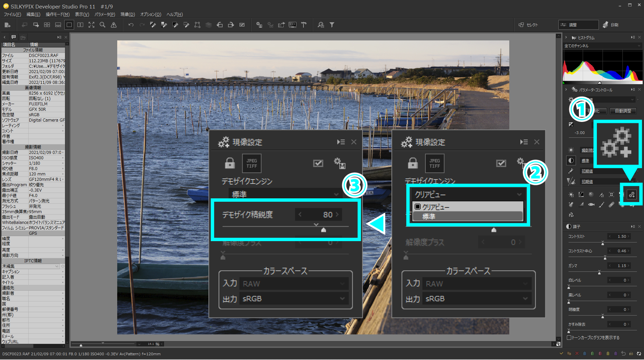This screenshot has width=644, height=360.
Task: Open search/find image icon
Action: pyautogui.click(x=321, y=25)
